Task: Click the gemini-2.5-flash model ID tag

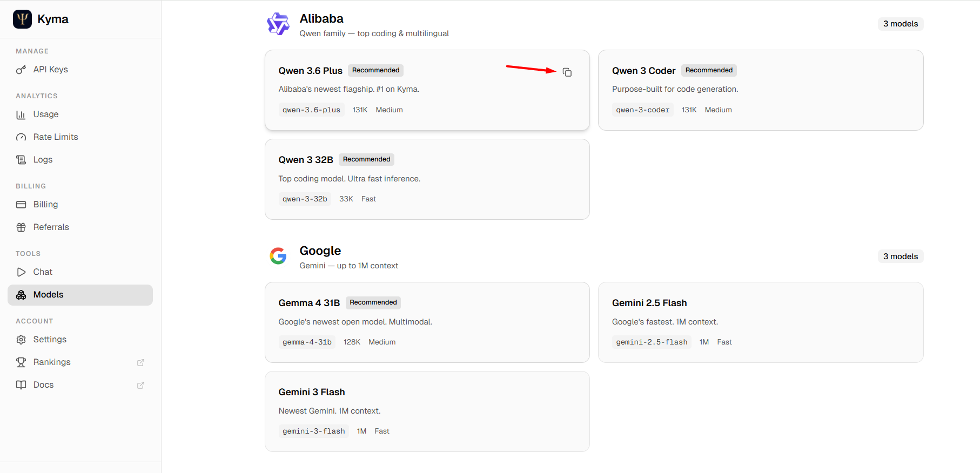Action: pos(652,342)
